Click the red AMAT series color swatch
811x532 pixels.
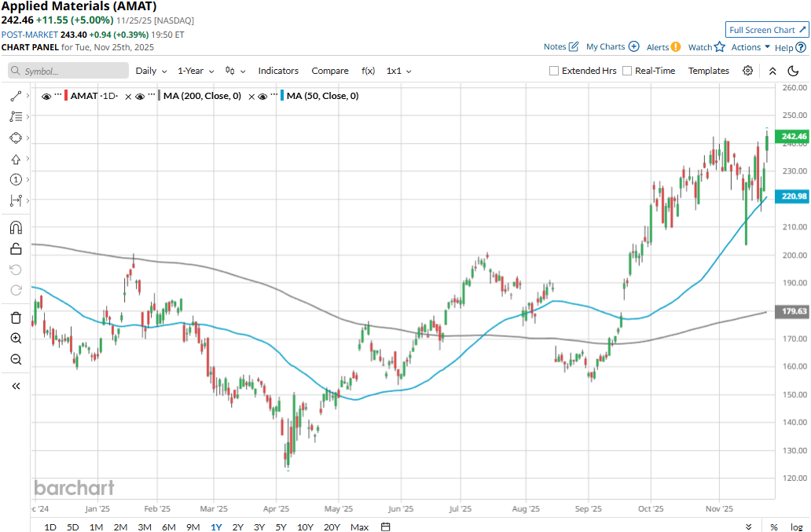coord(66,96)
